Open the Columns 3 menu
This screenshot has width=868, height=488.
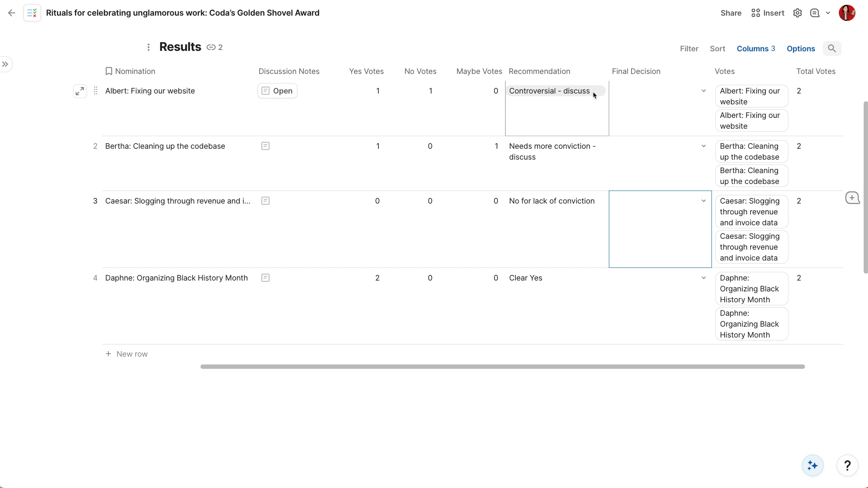click(755, 49)
